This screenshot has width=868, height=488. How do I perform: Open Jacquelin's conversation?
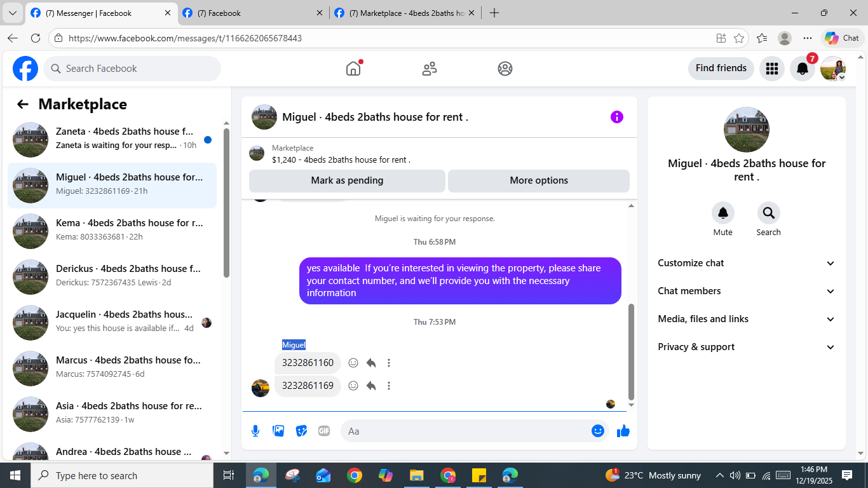tap(112, 323)
